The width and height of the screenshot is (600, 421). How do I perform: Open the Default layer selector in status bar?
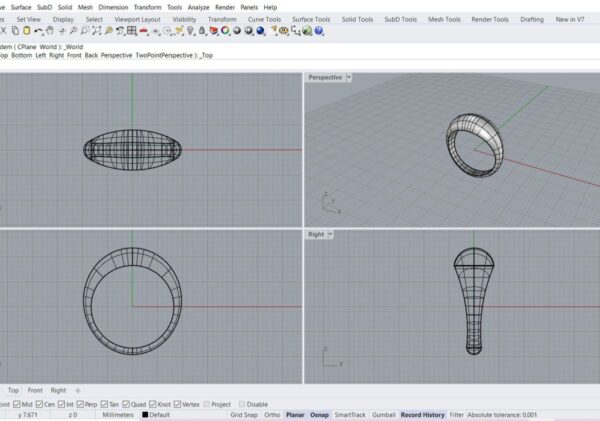click(160, 415)
